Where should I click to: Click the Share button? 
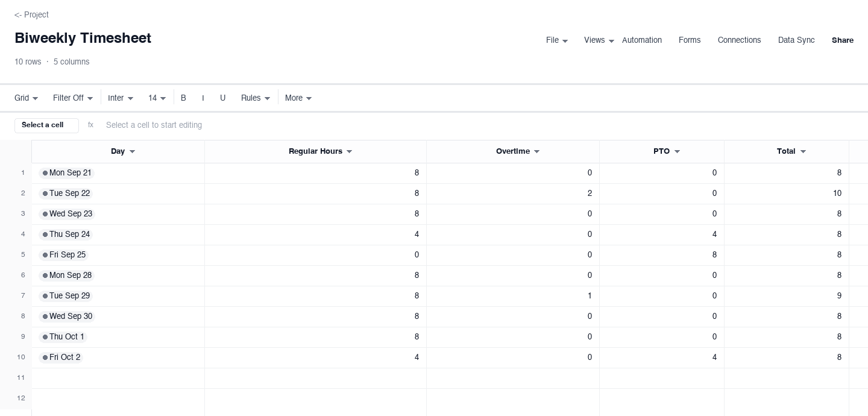(843, 40)
